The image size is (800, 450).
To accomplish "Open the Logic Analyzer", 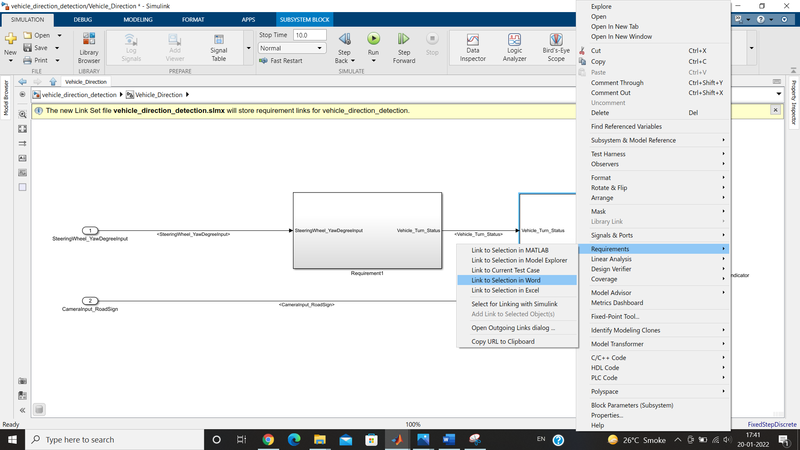I will 514,48.
